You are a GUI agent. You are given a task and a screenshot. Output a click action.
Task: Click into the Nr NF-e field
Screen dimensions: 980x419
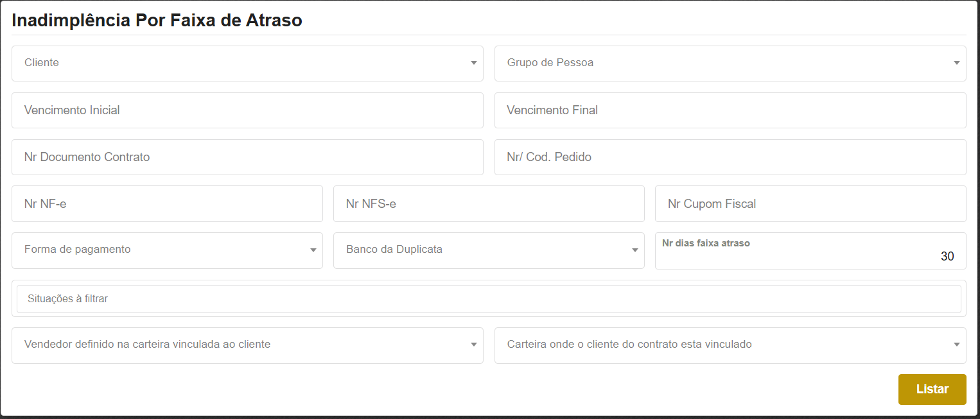click(x=167, y=204)
